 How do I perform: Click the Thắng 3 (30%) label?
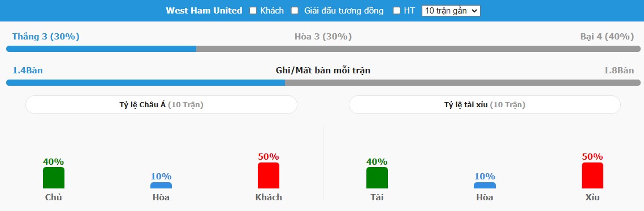46,37
